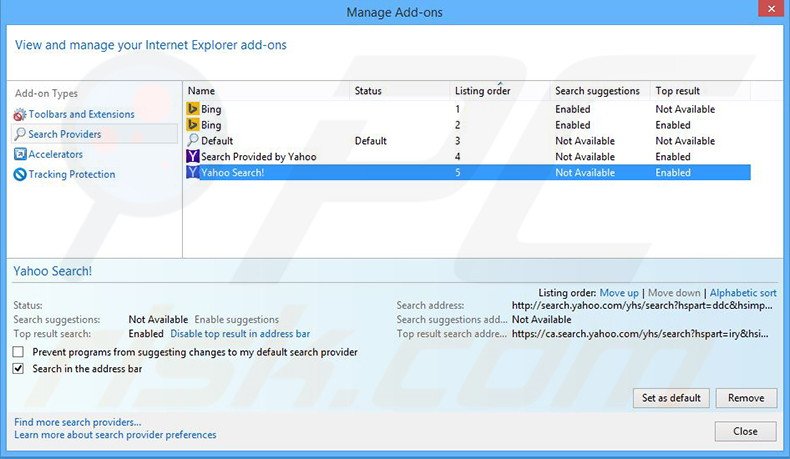Select the first Bing provider name
This screenshot has height=459, width=790.
tap(211, 109)
